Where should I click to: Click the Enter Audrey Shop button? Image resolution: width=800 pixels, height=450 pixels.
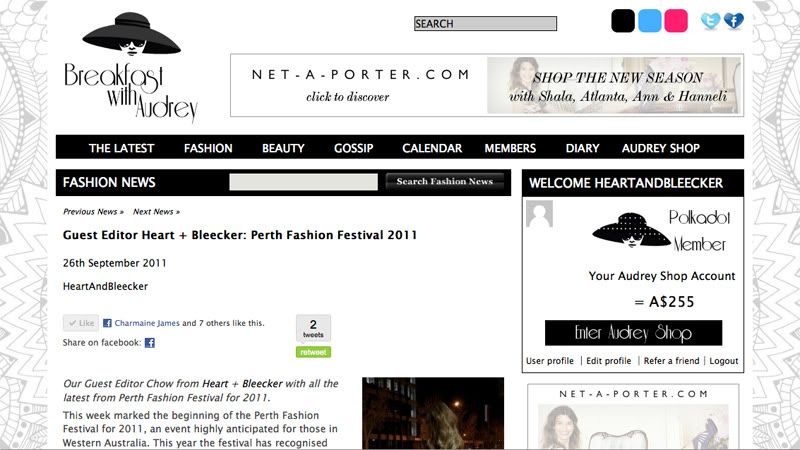tap(633, 333)
